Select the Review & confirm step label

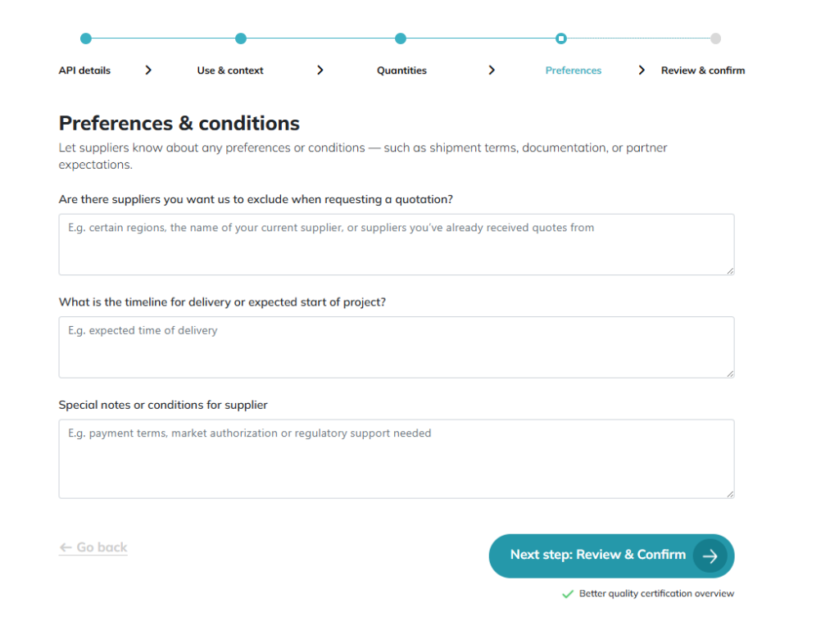(x=703, y=70)
